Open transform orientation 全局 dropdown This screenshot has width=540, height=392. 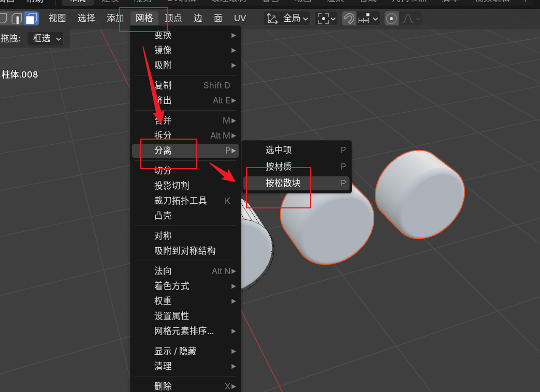click(x=287, y=19)
